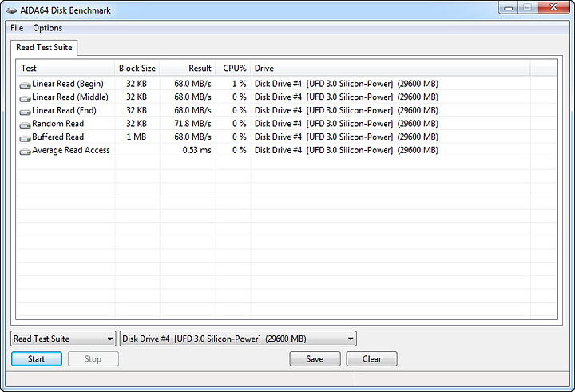
Task: Sort by the Test column header
Action: (x=65, y=68)
